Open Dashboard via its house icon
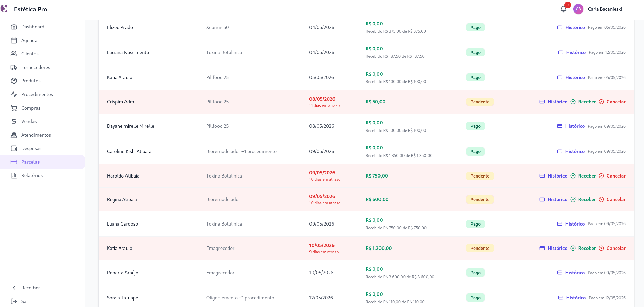This screenshot has height=307, width=644. pyautogui.click(x=14, y=27)
